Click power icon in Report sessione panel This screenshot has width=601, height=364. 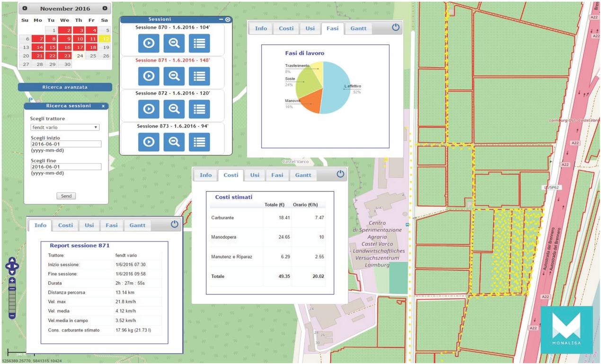pos(175,224)
